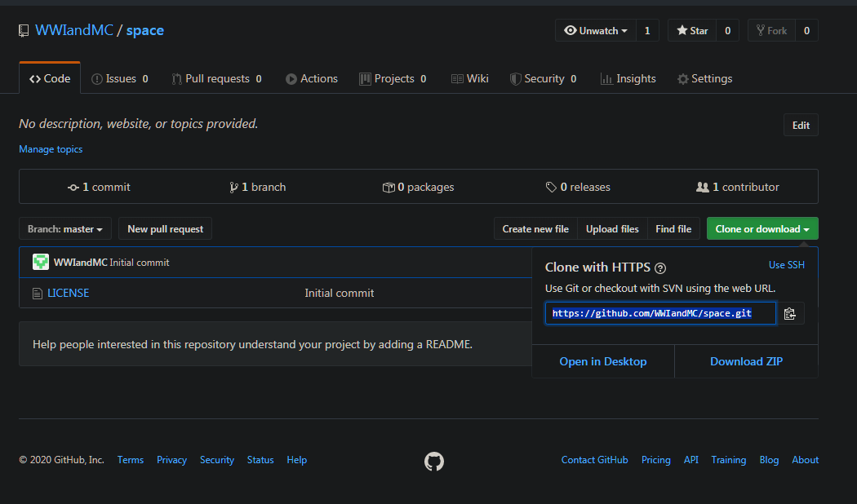
Task: Open the Privacy footer link
Action: pyautogui.click(x=171, y=460)
